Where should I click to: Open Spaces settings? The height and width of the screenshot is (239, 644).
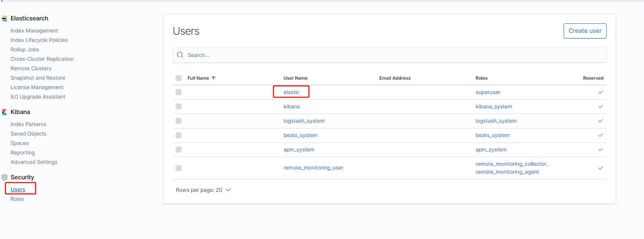click(20, 143)
